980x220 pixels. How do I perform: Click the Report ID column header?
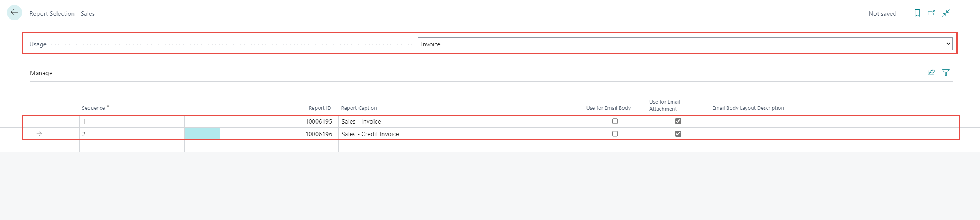[320, 108]
